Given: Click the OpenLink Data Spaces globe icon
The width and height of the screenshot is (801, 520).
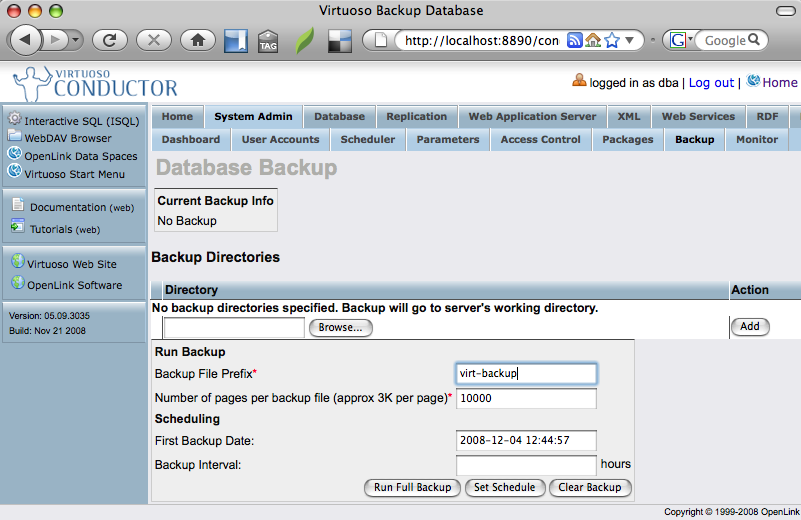Looking at the screenshot, I should (14, 154).
